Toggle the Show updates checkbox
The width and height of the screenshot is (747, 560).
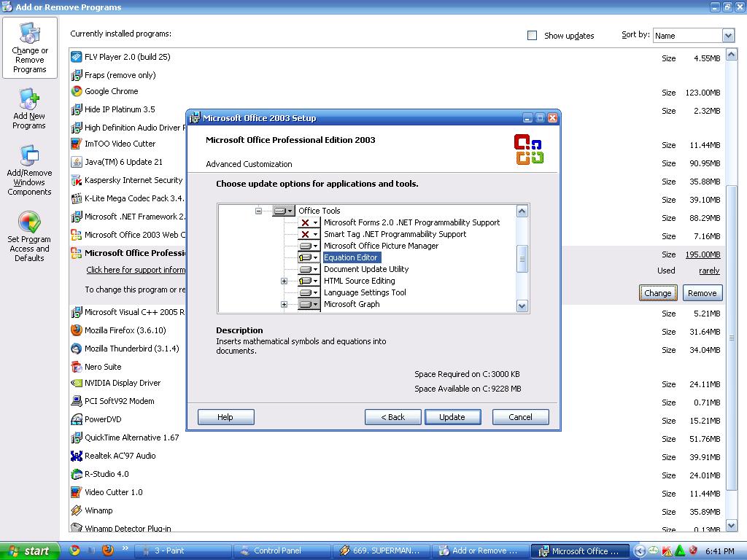532,35
